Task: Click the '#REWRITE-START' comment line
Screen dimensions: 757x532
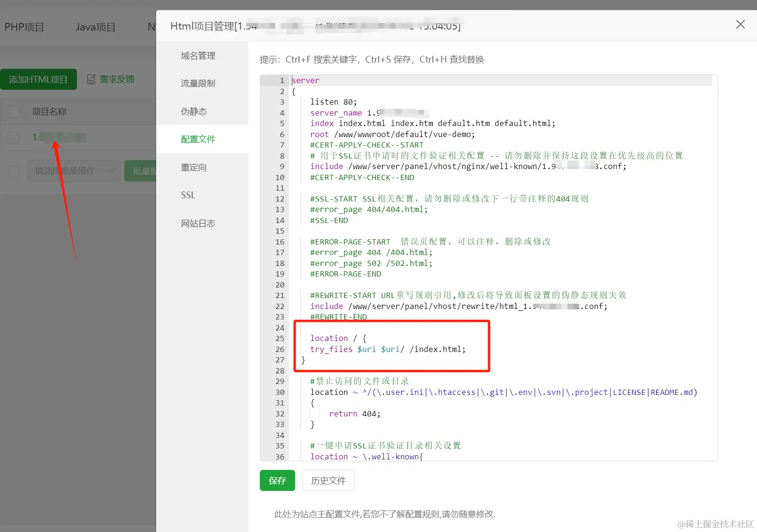Action: click(469, 295)
